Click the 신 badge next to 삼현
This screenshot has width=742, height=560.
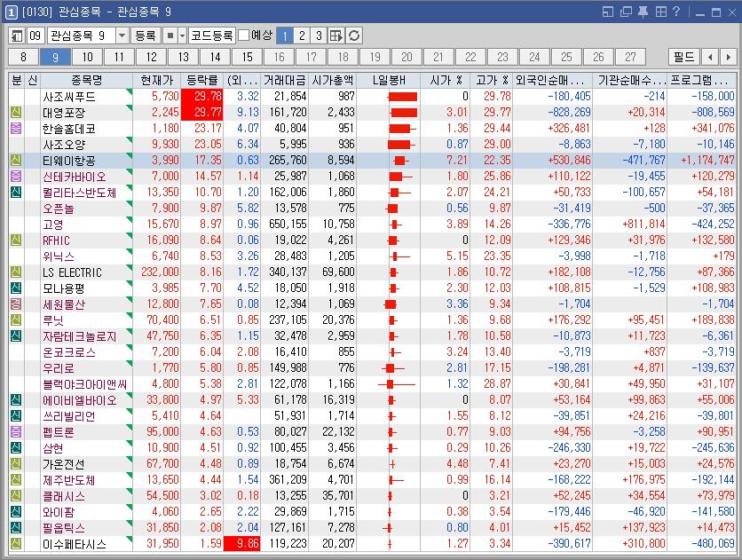(x=16, y=448)
